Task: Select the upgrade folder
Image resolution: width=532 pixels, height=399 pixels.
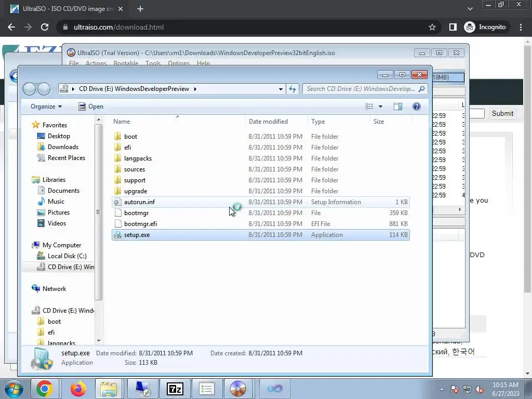Action: pyautogui.click(x=261, y=191)
